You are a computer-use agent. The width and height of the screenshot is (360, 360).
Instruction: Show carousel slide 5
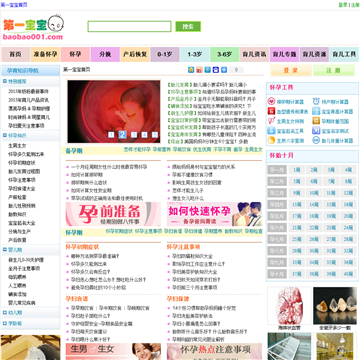(155, 135)
